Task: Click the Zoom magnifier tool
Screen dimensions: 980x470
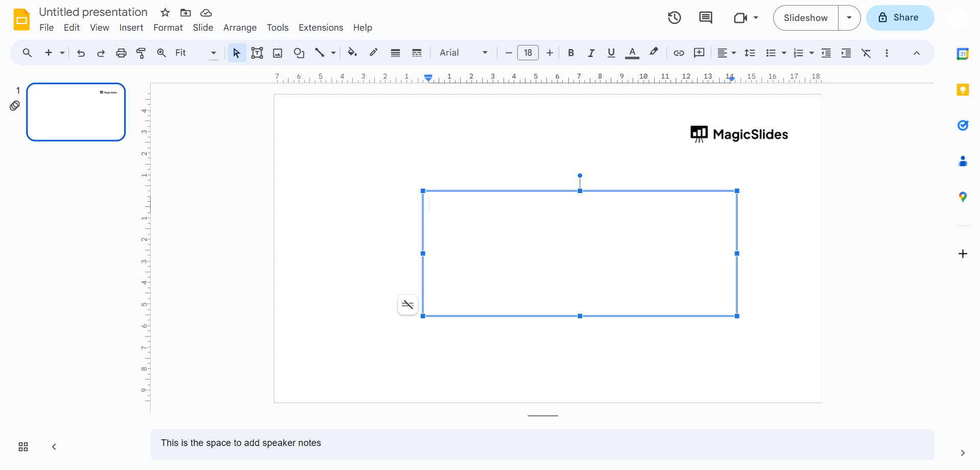Action: tap(161, 53)
